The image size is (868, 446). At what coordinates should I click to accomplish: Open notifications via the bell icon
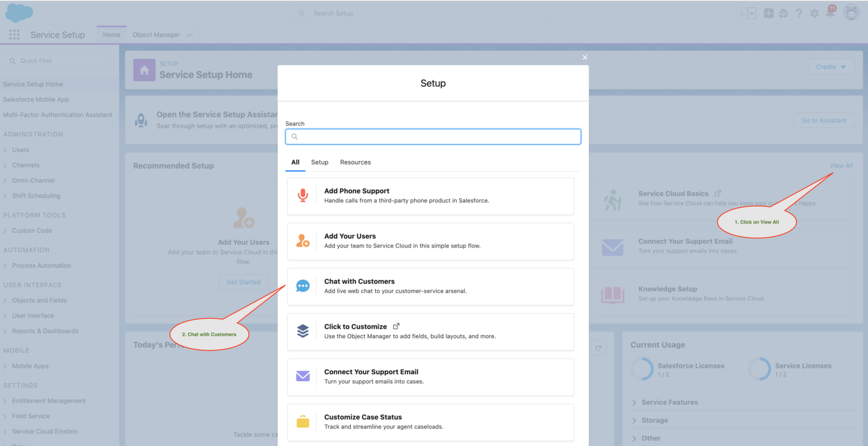pos(829,13)
